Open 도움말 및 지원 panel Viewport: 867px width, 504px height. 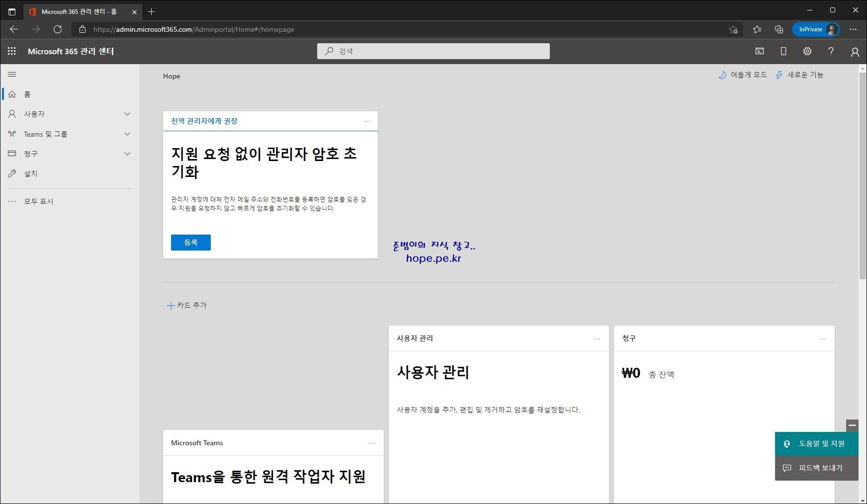817,444
